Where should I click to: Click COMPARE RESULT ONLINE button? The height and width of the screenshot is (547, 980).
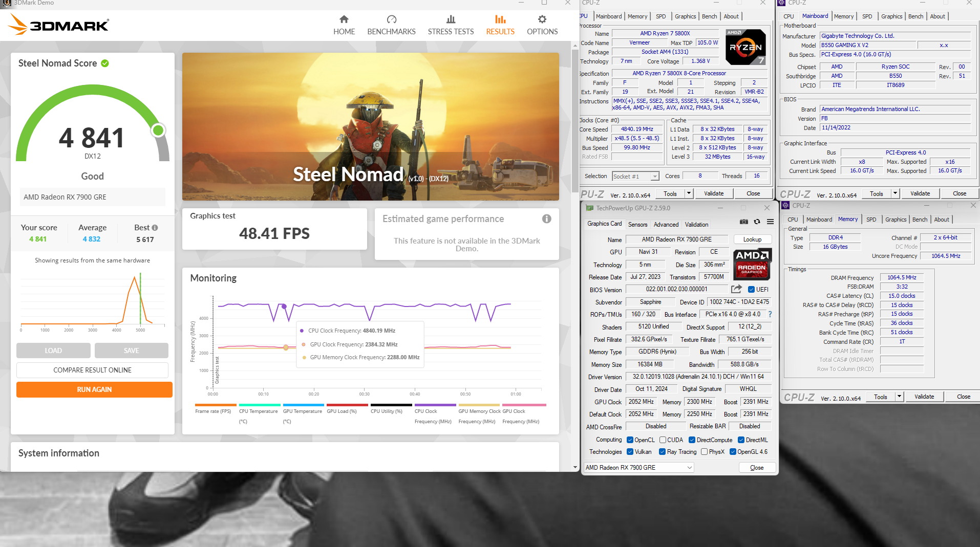[x=92, y=370]
